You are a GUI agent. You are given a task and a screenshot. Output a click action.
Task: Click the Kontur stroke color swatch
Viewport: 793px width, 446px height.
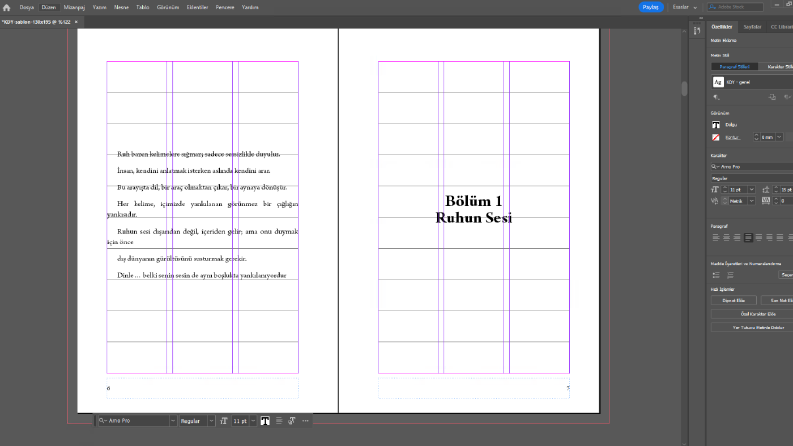point(716,138)
